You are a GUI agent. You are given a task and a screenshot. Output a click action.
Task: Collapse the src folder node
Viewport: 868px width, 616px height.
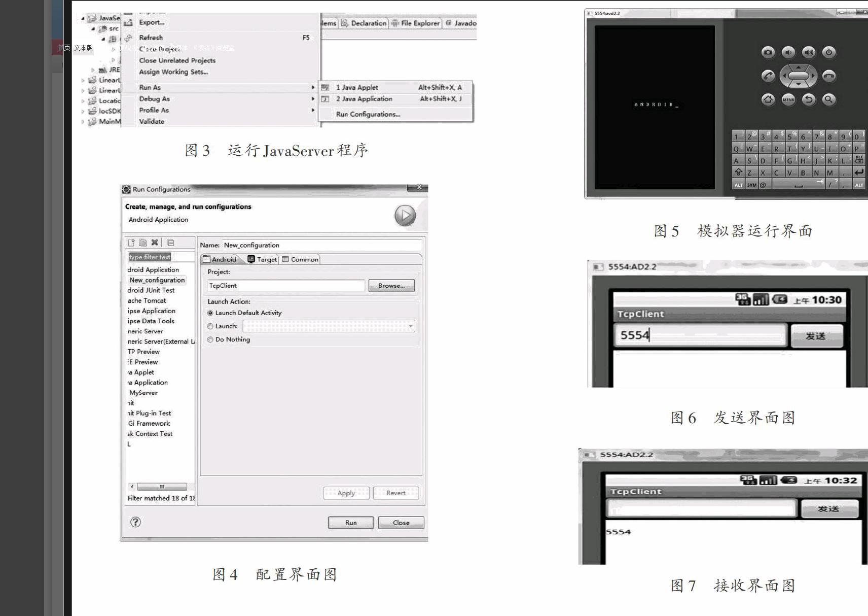[x=93, y=29]
